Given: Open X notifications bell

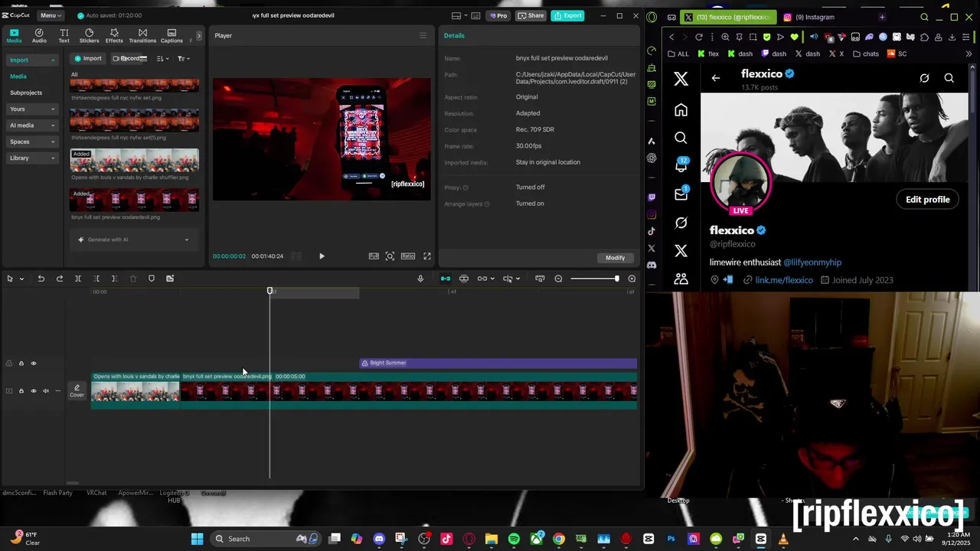Looking at the screenshot, I should [681, 166].
